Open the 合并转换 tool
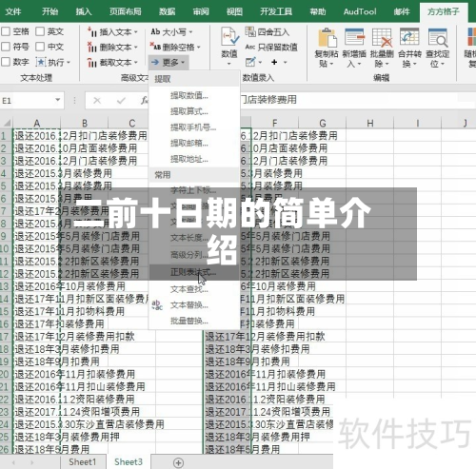 click(409, 48)
